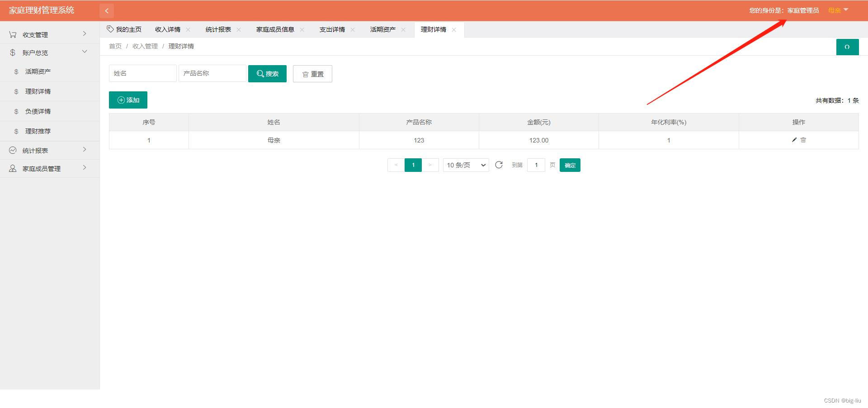This screenshot has width=868, height=408.
Task: Click the 母亲 name cell in table
Action: pyautogui.click(x=274, y=140)
